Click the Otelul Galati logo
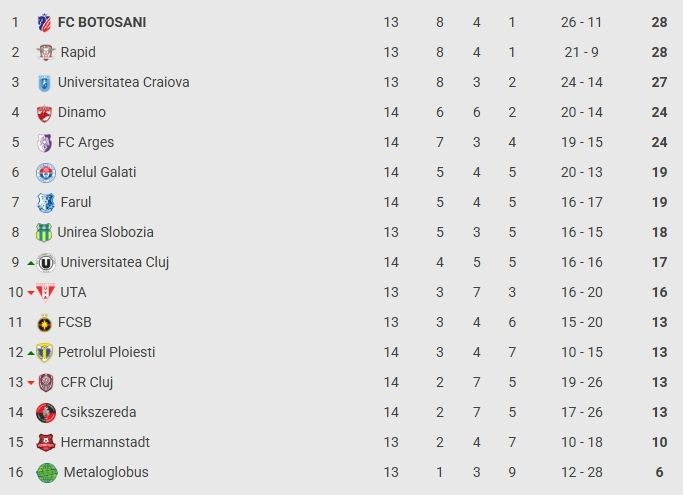The height and width of the screenshot is (495, 683). (x=46, y=172)
